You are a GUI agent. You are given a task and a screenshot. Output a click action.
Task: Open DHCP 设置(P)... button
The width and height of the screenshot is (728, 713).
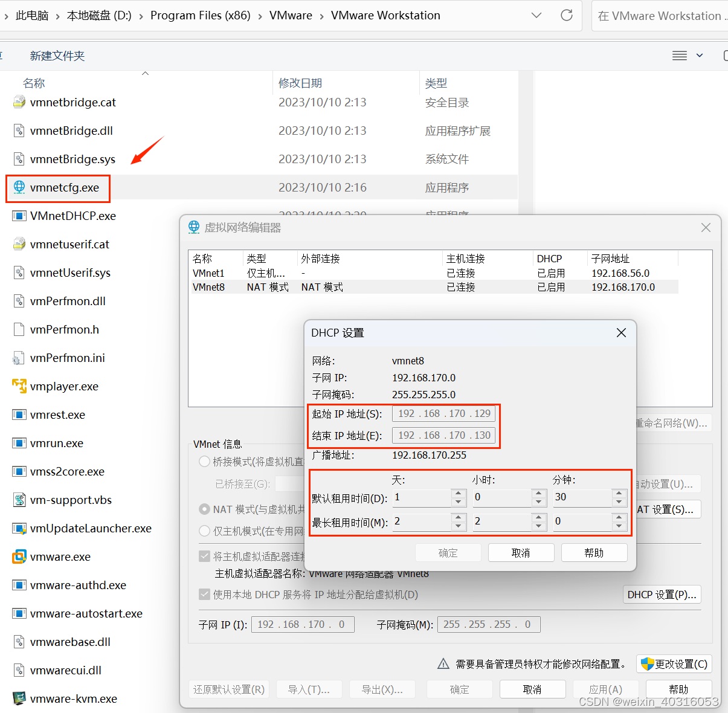click(x=662, y=595)
